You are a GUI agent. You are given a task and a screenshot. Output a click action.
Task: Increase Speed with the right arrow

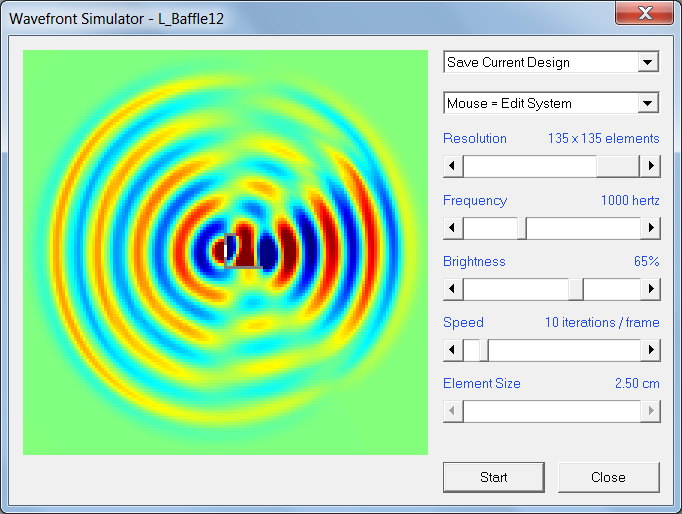[x=650, y=350]
